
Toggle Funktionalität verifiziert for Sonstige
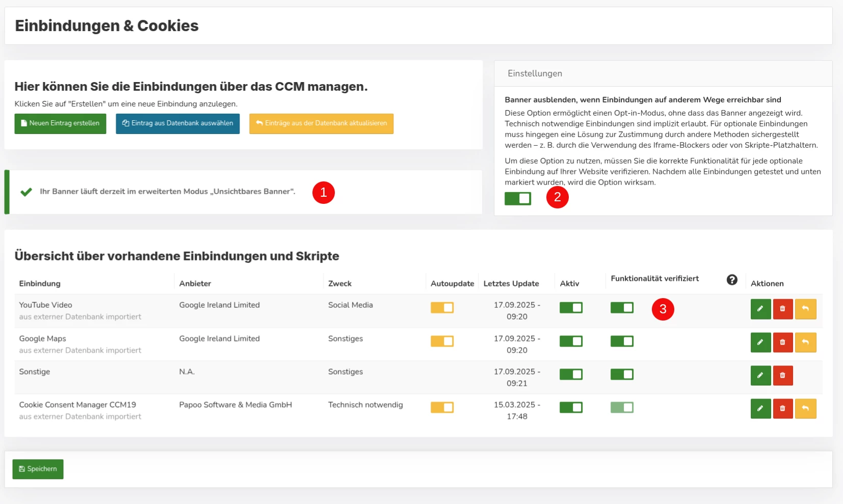622,375
